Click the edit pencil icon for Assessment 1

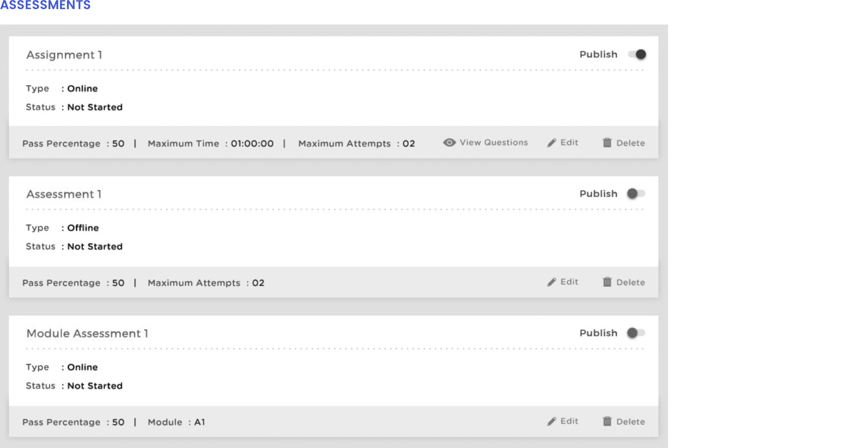551,282
